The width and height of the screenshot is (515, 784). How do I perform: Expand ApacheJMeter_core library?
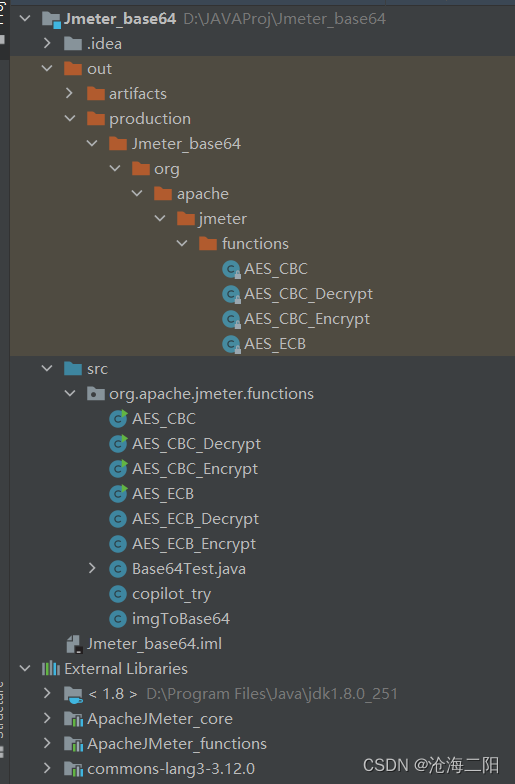tap(48, 718)
